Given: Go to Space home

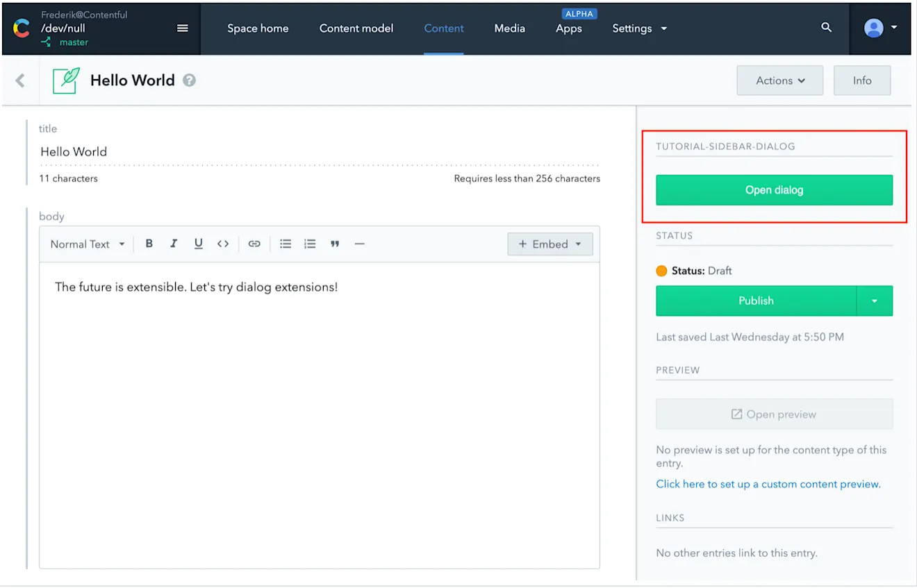Looking at the screenshot, I should click(x=258, y=28).
